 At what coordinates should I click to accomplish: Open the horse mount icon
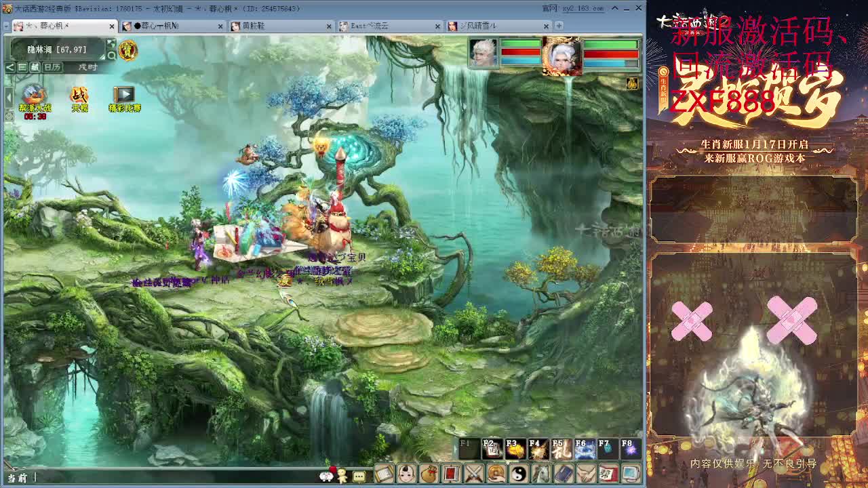click(x=541, y=474)
